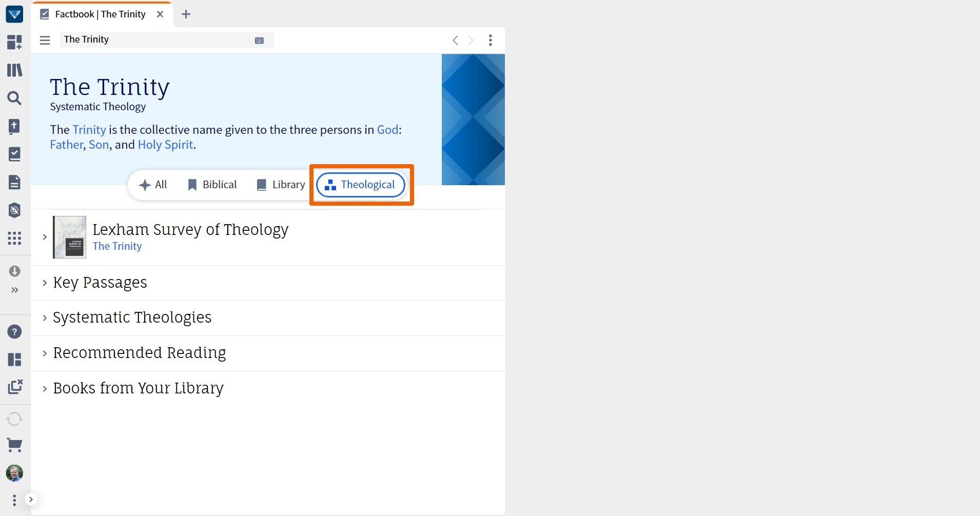980x516 pixels.
Task: Open the shopping cart store icon
Action: pyautogui.click(x=14, y=445)
